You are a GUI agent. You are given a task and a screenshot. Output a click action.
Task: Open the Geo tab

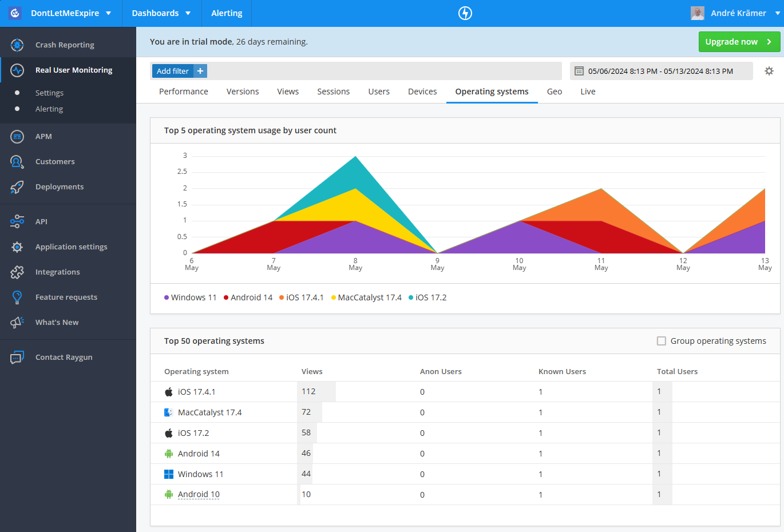(x=554, y=91)
